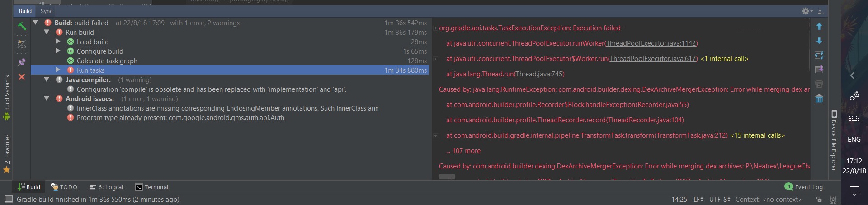This screenshot has height=205, width=868.
Task: Click the pin tab icon
Action: (22, 62)
